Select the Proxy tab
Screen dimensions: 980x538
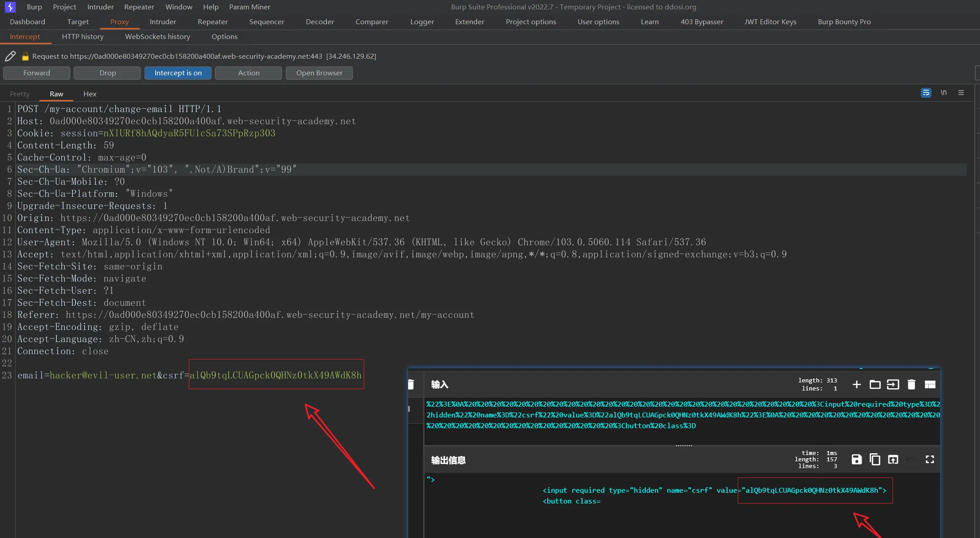pos(119,22)
